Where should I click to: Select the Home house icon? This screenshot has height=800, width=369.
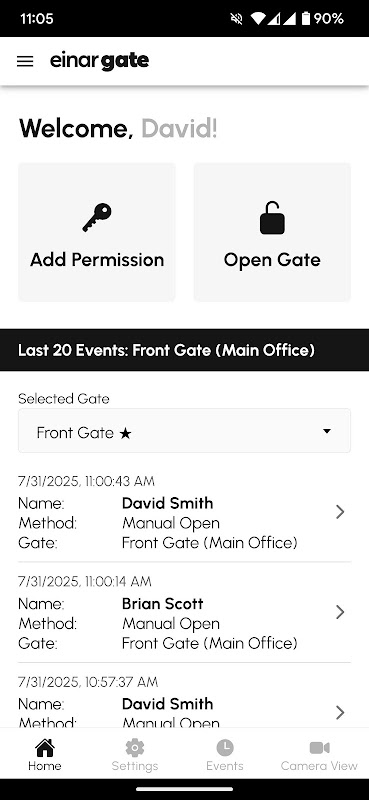(x=44, y=747)
